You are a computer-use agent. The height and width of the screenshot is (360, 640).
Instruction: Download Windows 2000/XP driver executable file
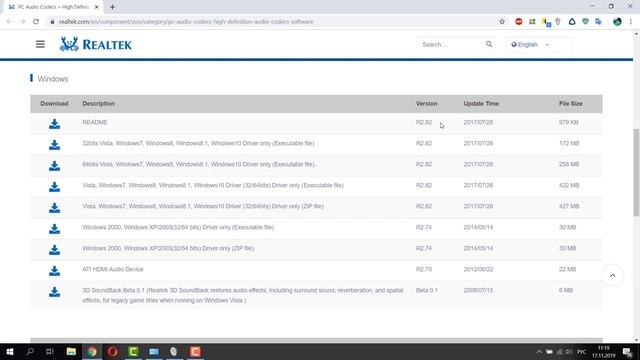tap(54, 229)
